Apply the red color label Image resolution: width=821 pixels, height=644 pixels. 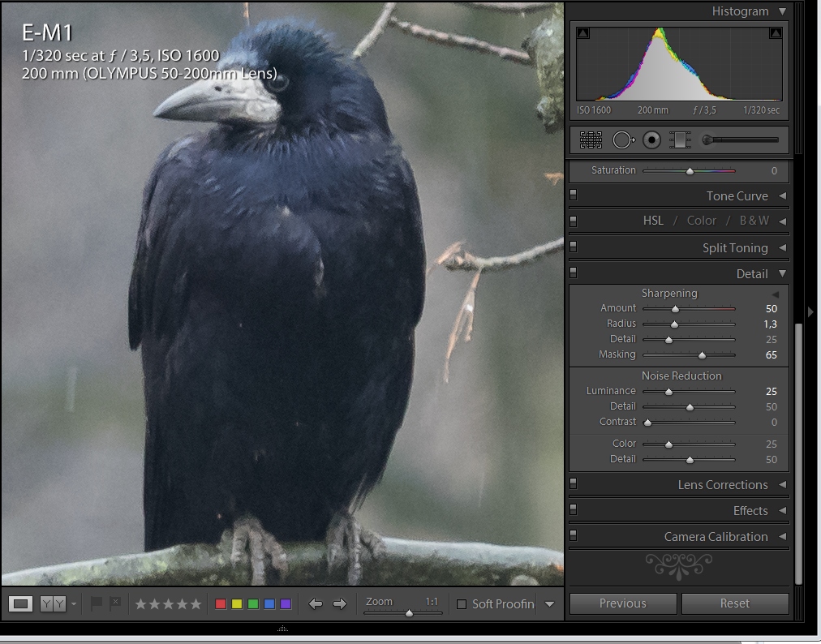[x=221, y=604]
